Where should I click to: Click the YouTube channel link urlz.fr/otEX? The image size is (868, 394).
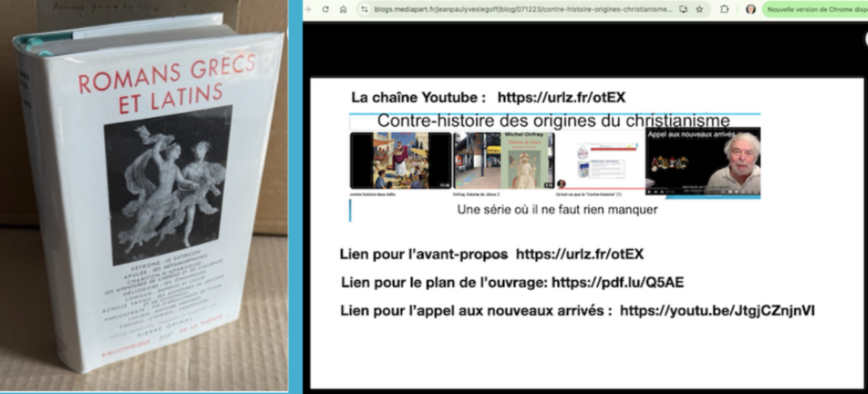pyautogui.click(x=561, y=98)
